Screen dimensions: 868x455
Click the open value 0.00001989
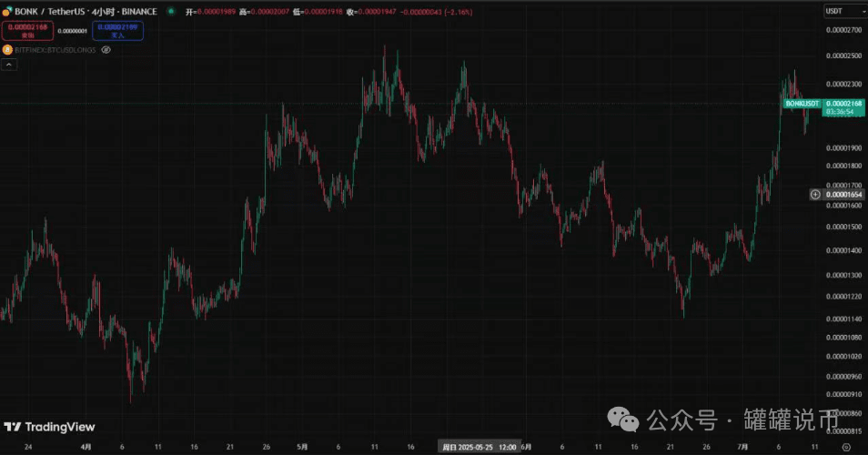click(x=216, y=12)
